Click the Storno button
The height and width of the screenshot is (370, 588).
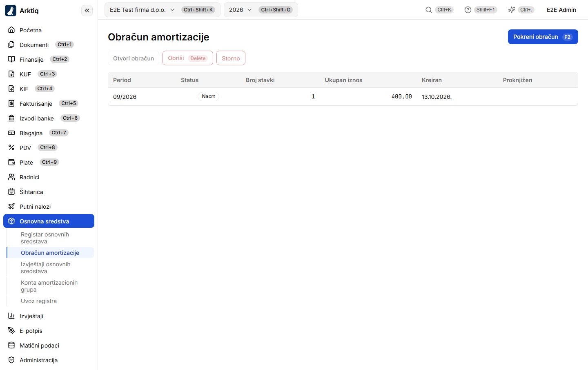[231, 58]
